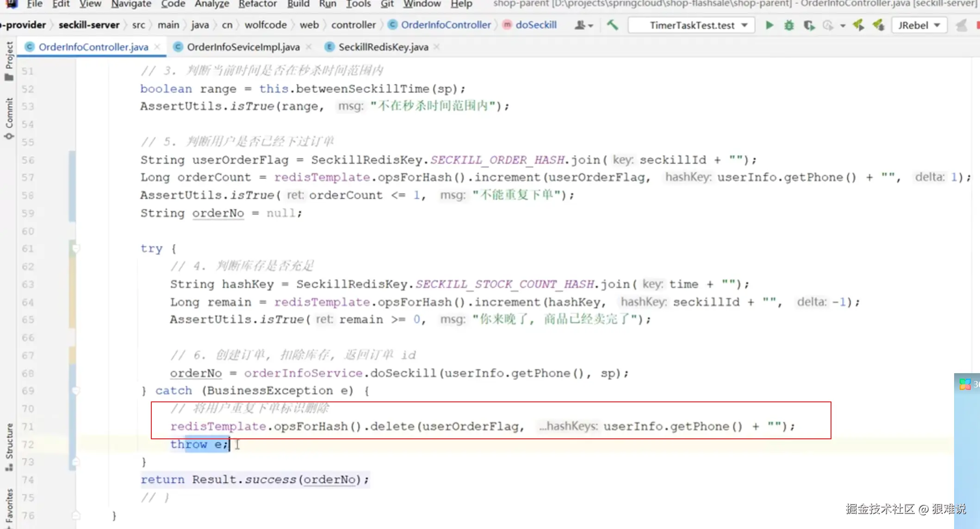Toggle fold marker on line 76
The height and width of the screenshot is (529, 980).
[x=76, y=515]
